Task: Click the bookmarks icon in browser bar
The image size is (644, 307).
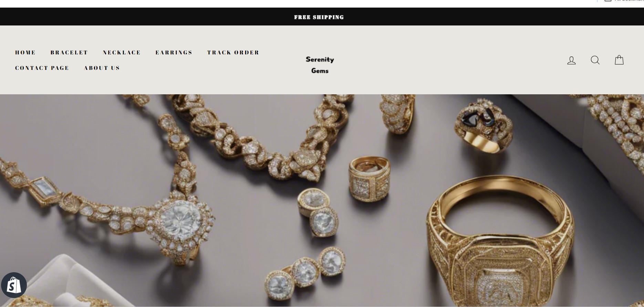Action: pyautogui.click(x=608, y=1)
